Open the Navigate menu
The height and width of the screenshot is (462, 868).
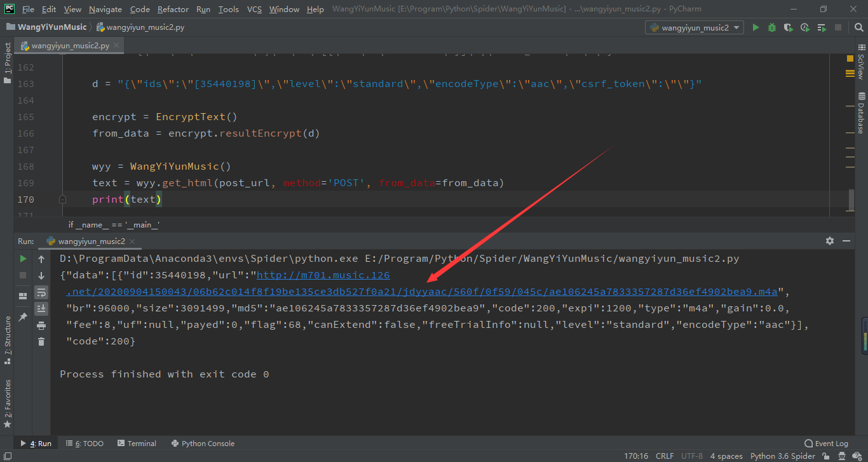pyautogui.click(x=105, y=9)
